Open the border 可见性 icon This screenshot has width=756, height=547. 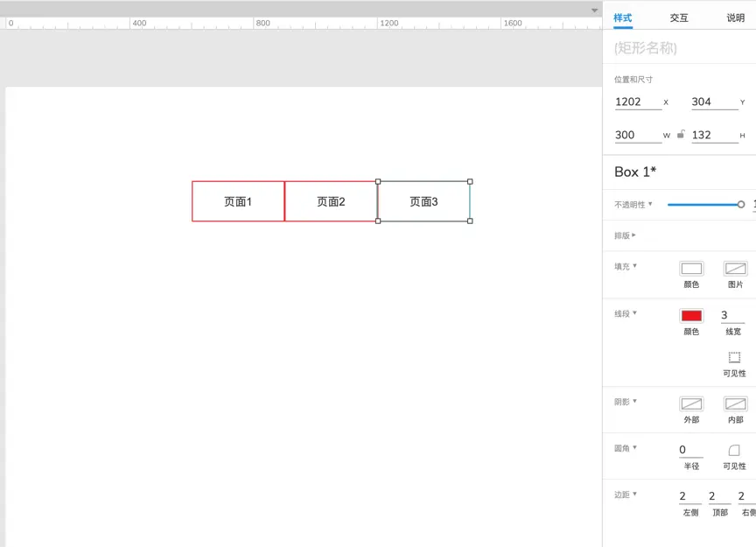734,357
